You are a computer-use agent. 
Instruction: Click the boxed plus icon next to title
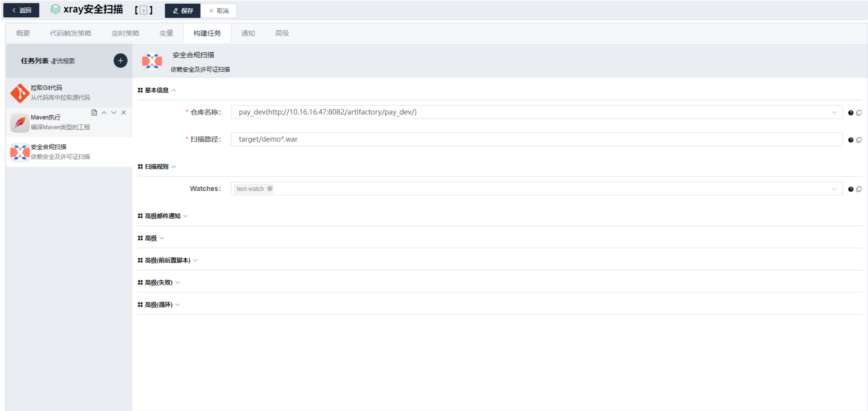(x=143, y=11)
